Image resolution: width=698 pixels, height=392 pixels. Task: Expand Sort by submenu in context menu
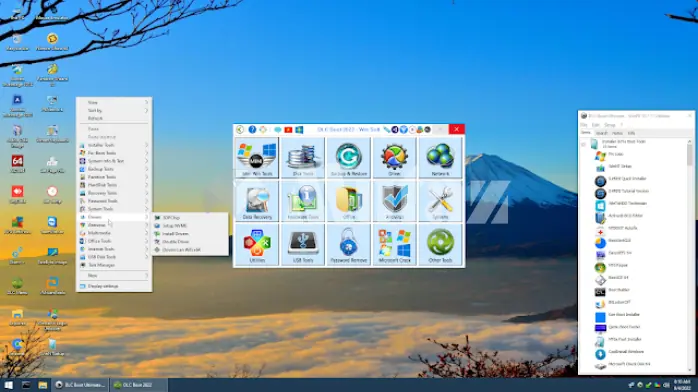(x=114, y=110)
